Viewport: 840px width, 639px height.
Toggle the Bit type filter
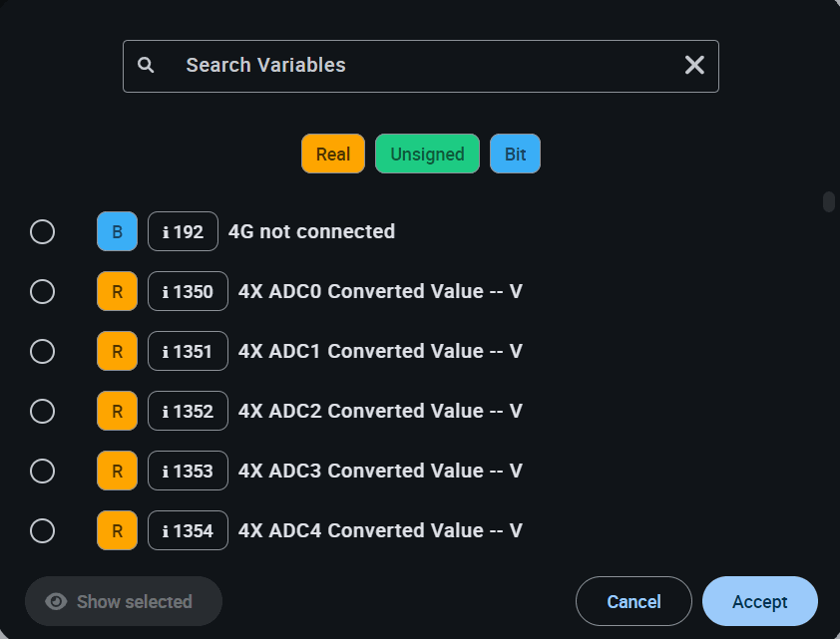pos(516,155)
